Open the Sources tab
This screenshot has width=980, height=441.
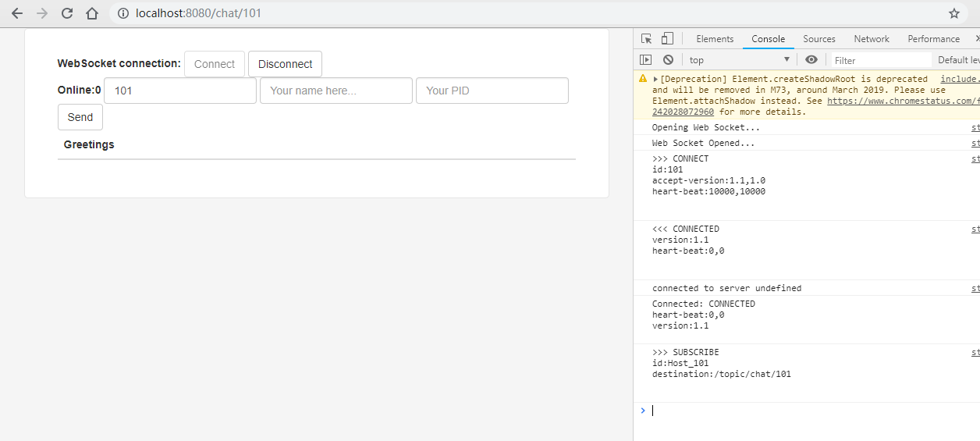point(819,38)
